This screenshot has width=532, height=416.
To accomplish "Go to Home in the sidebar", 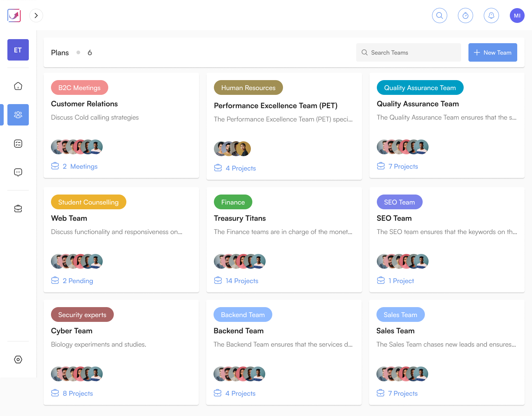I will [x=18, y=86].
